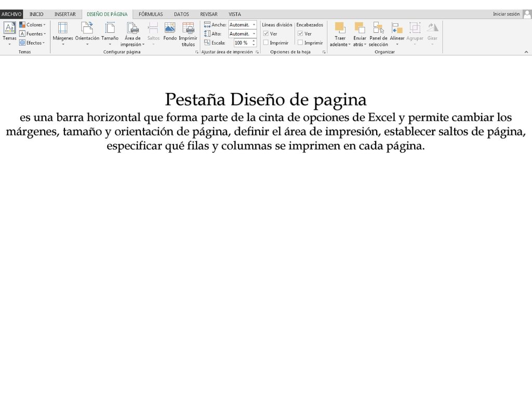Click the Área de impresión icon
Image resolution: width=532 pixels, height=399 pixels.
132,28
